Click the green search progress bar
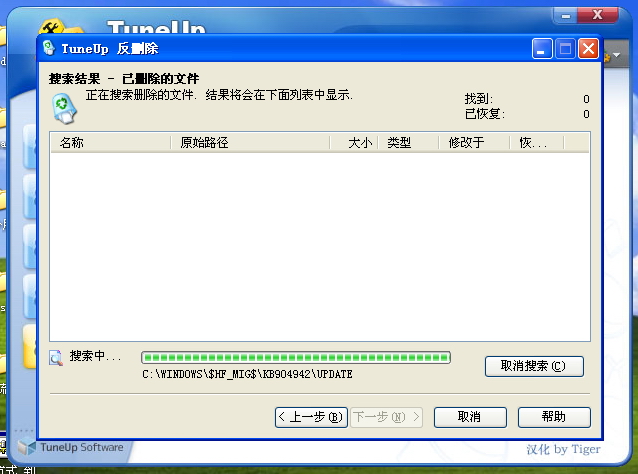The height and width of the screenshot is (474, 638). [296, 358]
